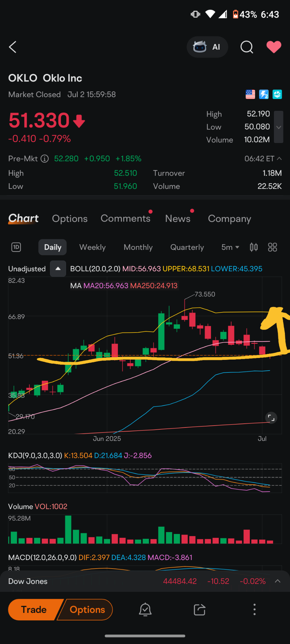Tap the MA250:24.913 indicator label
Screen dimensions: 290x644
(x=154, y=286)
